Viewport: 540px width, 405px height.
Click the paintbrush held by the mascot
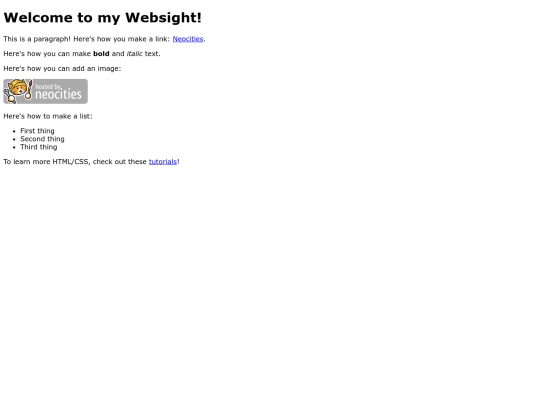coord(29,90)
